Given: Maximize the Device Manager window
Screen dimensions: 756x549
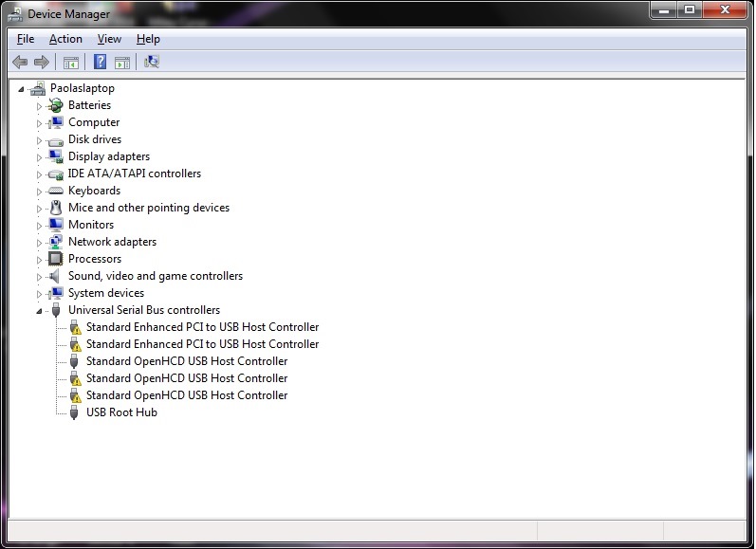Looking at the screenshot, I should pyautogui.click(x=690, y=9).
